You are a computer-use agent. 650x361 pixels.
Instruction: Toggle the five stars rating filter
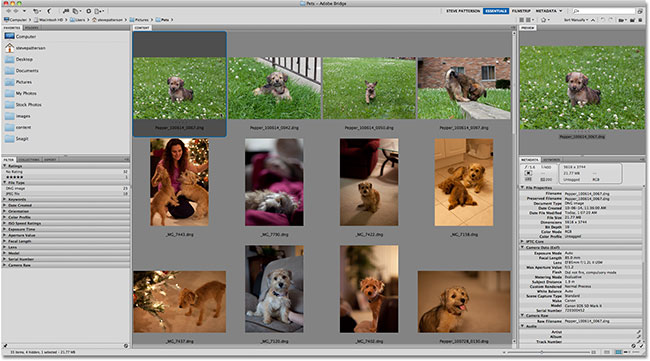66,177
